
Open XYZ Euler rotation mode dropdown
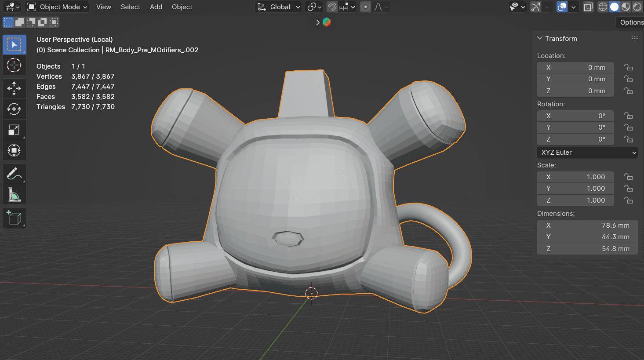coord(587,153)
